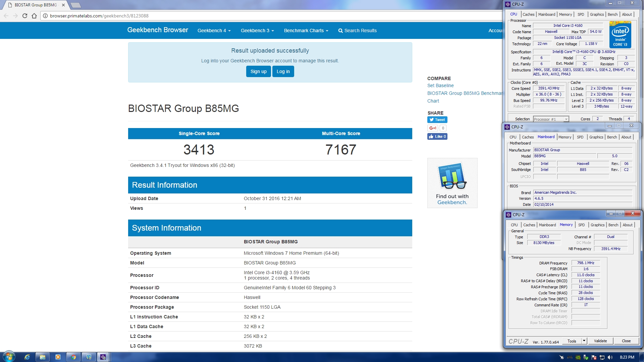Viewport: 644px width, 362px height.
Task: Click the CPU-Z Tools button
Action: point(572,341)
